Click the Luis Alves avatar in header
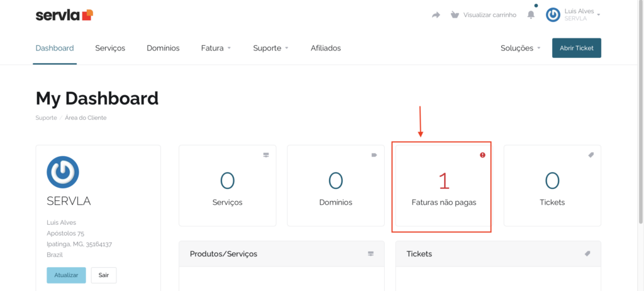 (553, 15)
